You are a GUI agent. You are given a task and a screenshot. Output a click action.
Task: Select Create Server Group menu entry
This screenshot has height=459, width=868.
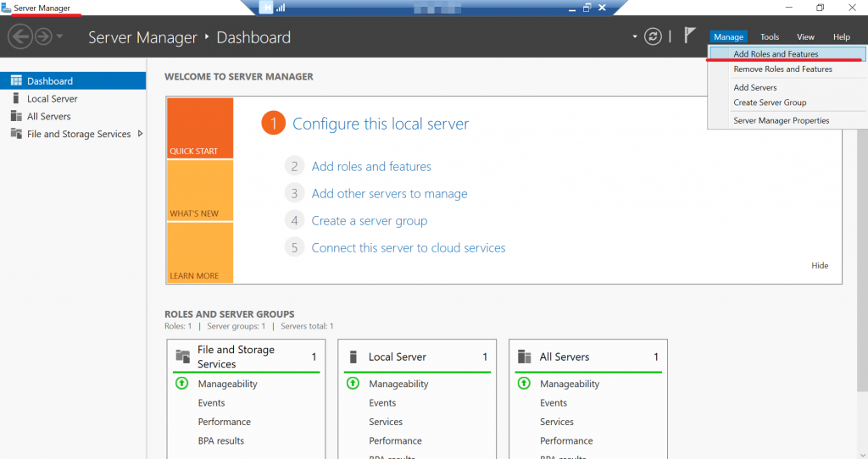(x=787, y=102)
